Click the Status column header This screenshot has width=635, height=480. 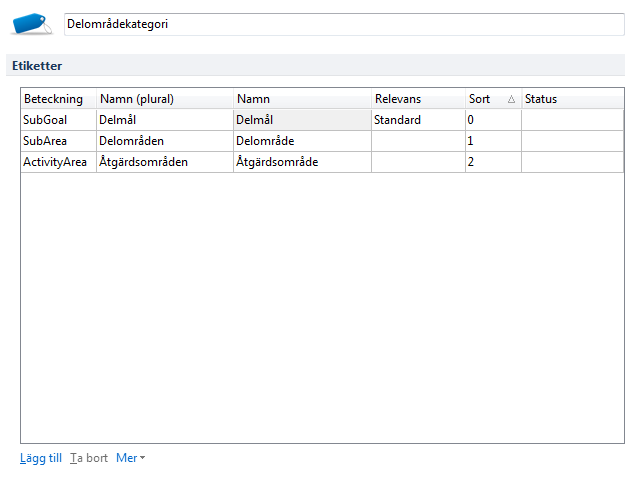[571, 99]
